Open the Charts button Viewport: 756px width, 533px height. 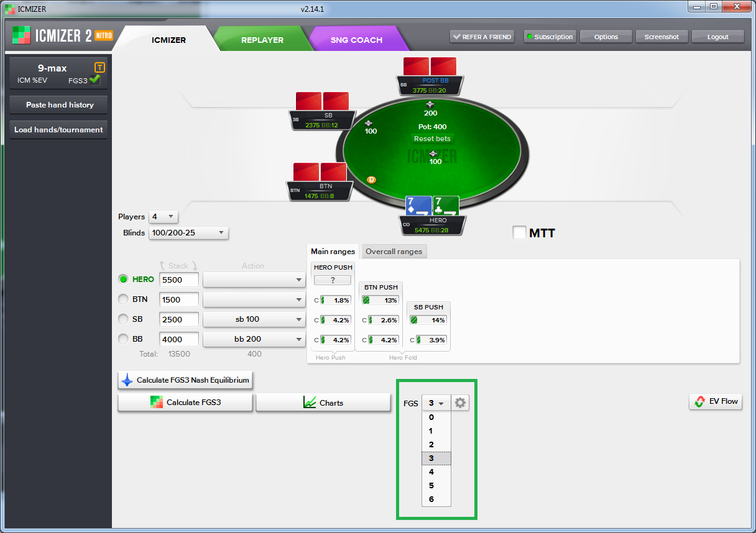click(x=323, y=403)
